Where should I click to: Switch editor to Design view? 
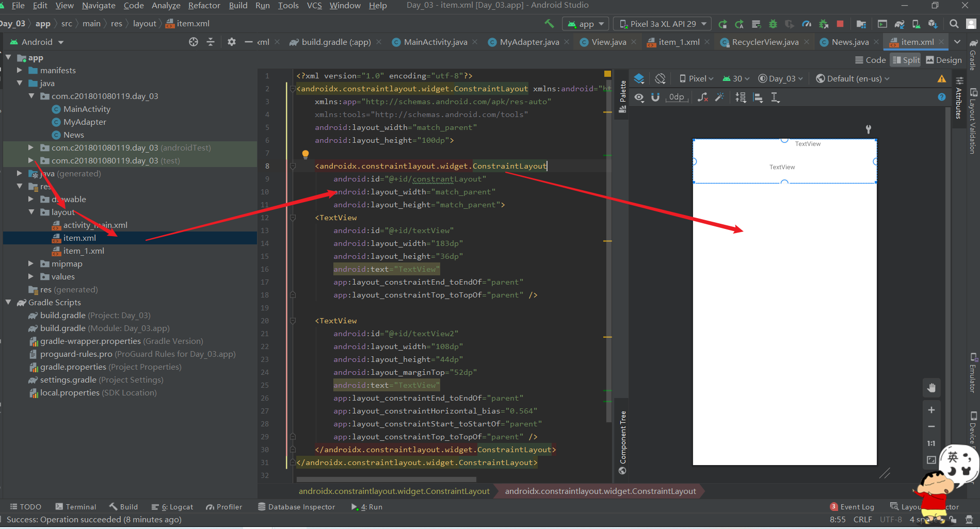944,60
